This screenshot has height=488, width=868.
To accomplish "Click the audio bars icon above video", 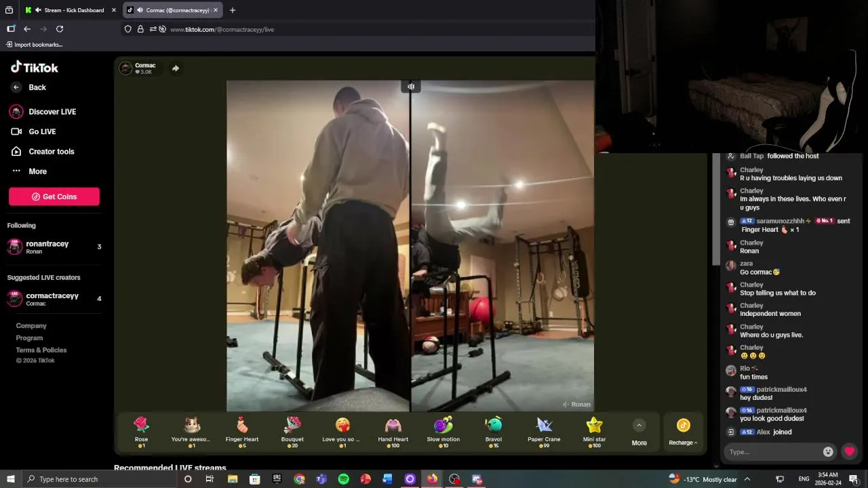I will point(411,86).
